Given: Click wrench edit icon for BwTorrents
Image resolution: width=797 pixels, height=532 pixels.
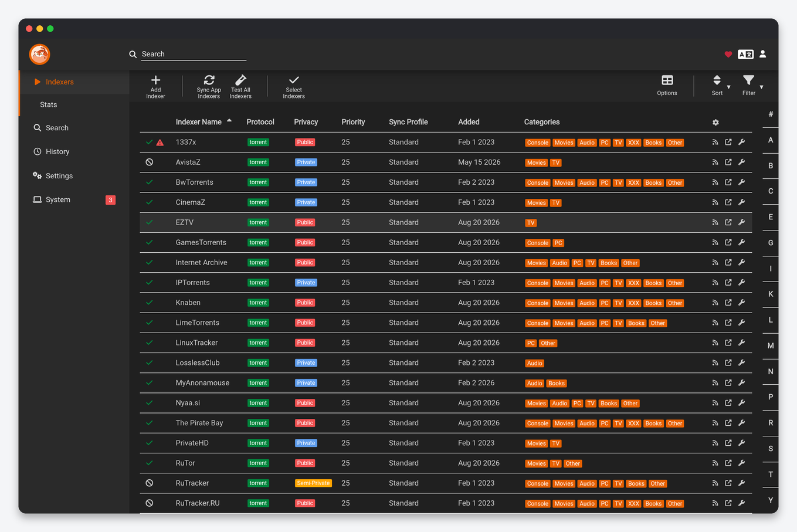Looking at the screenshot, I should pyautogui.click(x=742, y=182).
